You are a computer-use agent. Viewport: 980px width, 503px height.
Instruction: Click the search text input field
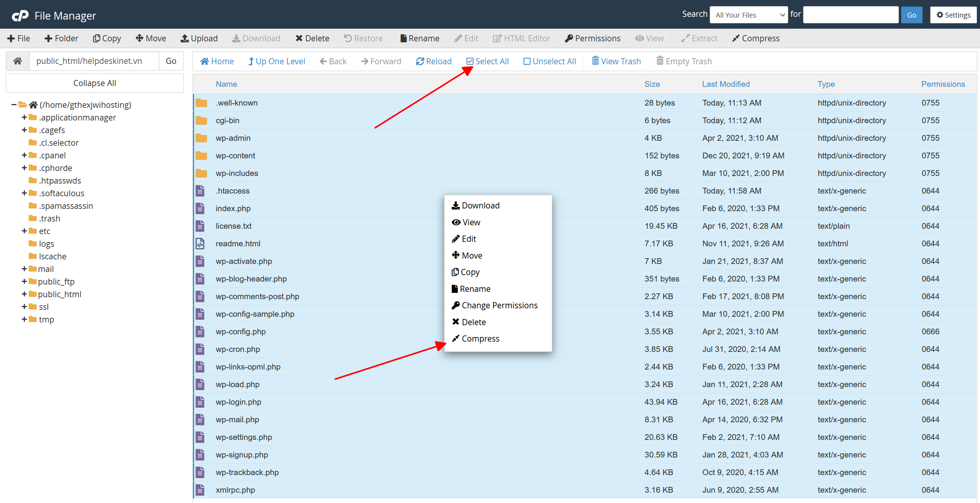(x=851, y=15)
